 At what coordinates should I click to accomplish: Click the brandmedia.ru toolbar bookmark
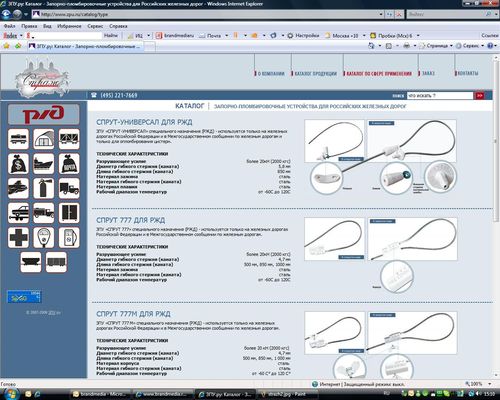[x=175, y=35]
